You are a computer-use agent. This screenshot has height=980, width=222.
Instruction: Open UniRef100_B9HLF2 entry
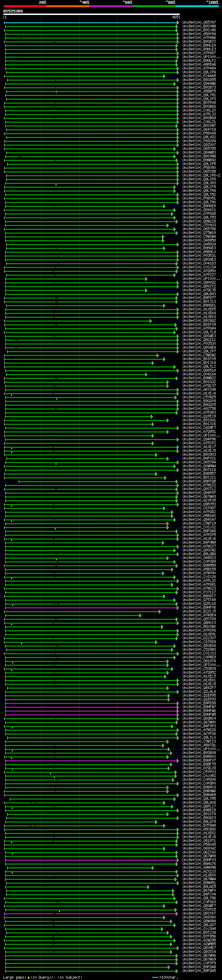199,61
